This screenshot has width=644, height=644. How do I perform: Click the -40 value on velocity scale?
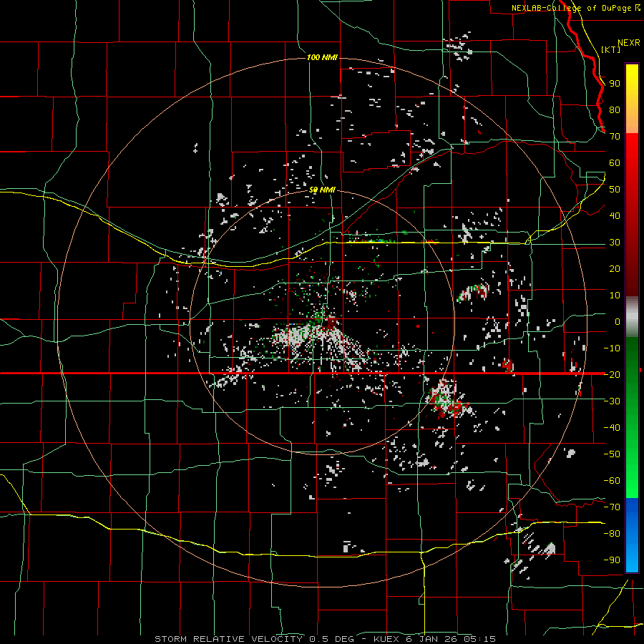tap(612, 428)
